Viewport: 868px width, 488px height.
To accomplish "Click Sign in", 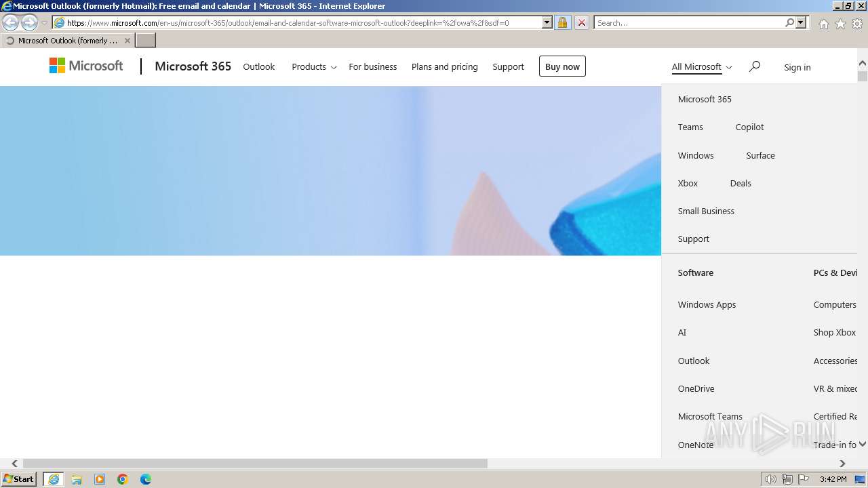I will [797, 67].
